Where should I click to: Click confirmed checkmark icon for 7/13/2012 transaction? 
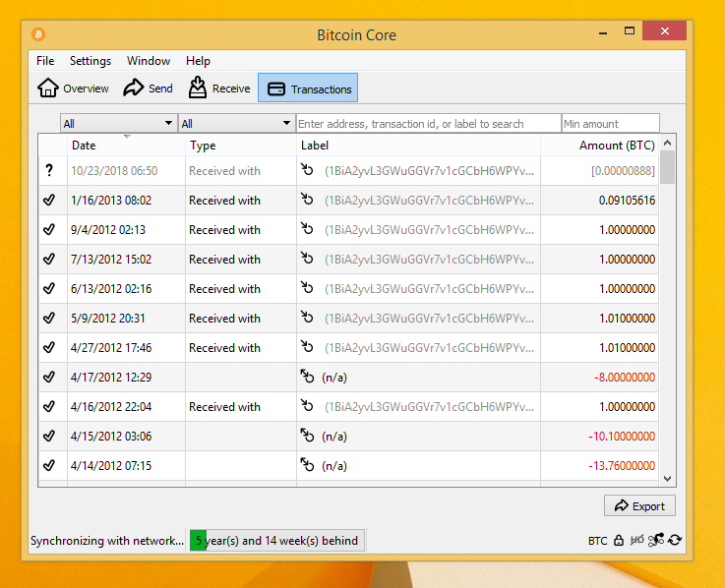[49, 259]
